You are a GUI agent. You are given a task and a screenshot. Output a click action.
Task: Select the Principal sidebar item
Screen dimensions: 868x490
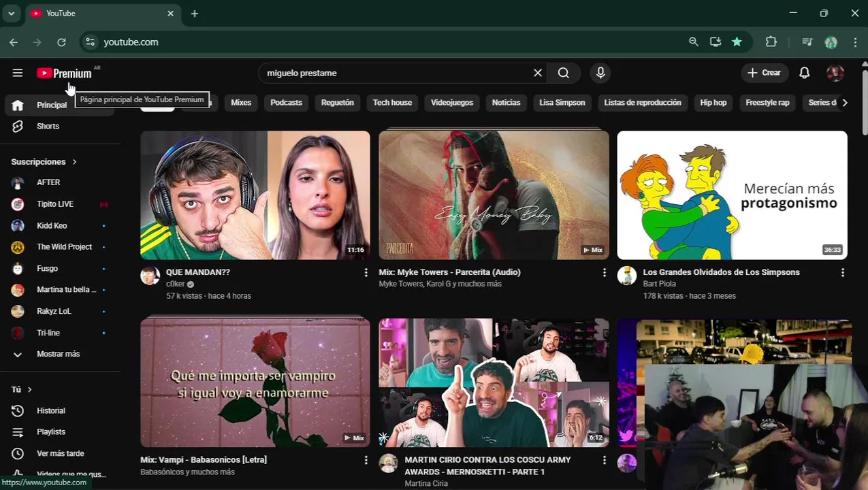click(x=60, y=105)
